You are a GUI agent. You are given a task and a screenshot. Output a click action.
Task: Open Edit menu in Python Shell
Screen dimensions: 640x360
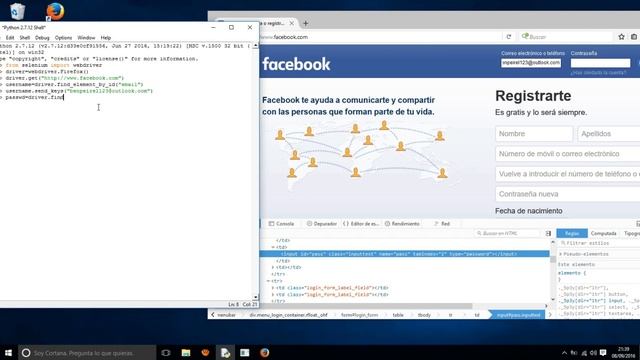tap(10, 38)
